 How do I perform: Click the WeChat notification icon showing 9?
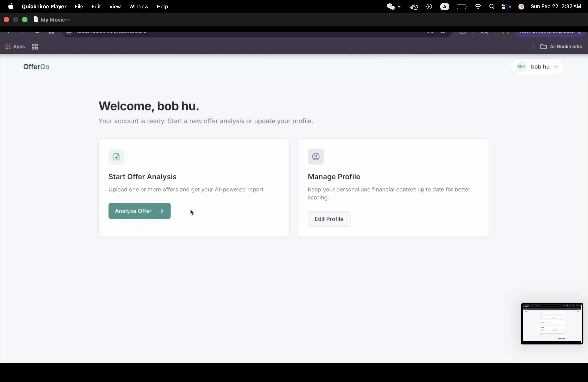tap(394, 7)
